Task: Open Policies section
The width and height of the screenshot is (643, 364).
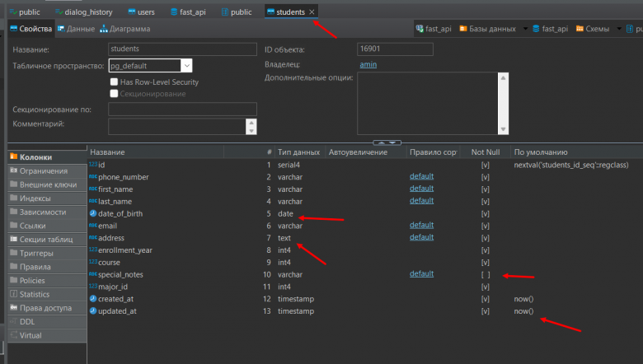Action: coord(47,281)
